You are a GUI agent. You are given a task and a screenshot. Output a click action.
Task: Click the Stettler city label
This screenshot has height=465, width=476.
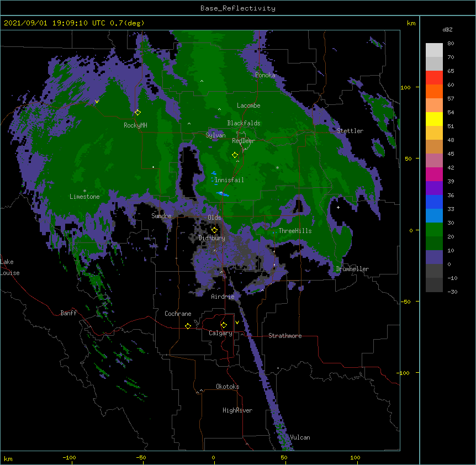(x=350, y=131)
